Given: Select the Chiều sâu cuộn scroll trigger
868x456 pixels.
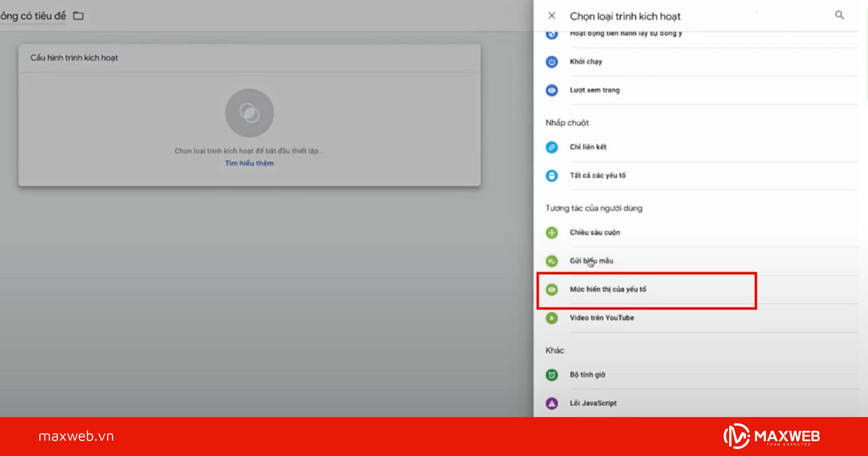Looking at the screenshot, I should tap(594, 232).
